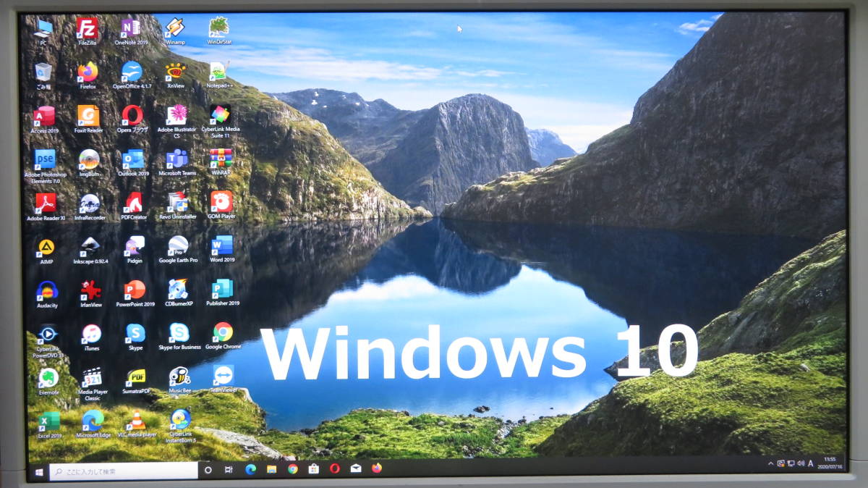Select the Pidgin desktop icon

(x=135, y=250)
